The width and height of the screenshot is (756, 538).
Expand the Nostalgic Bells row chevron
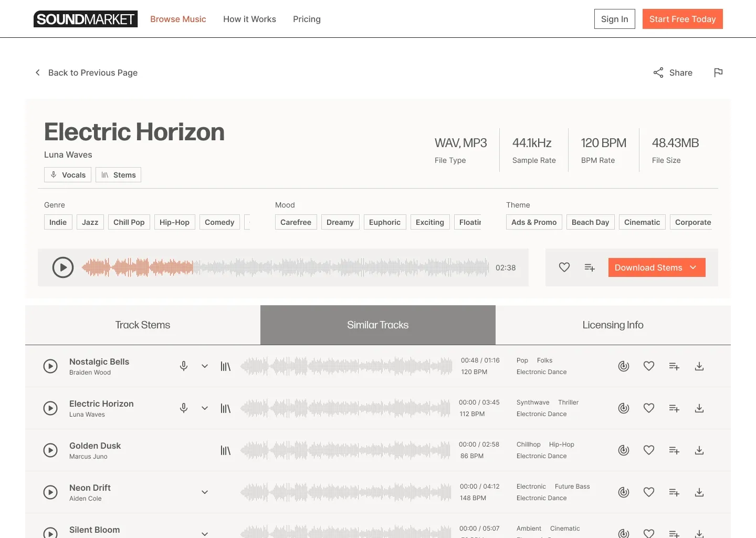tap(205, 366)
